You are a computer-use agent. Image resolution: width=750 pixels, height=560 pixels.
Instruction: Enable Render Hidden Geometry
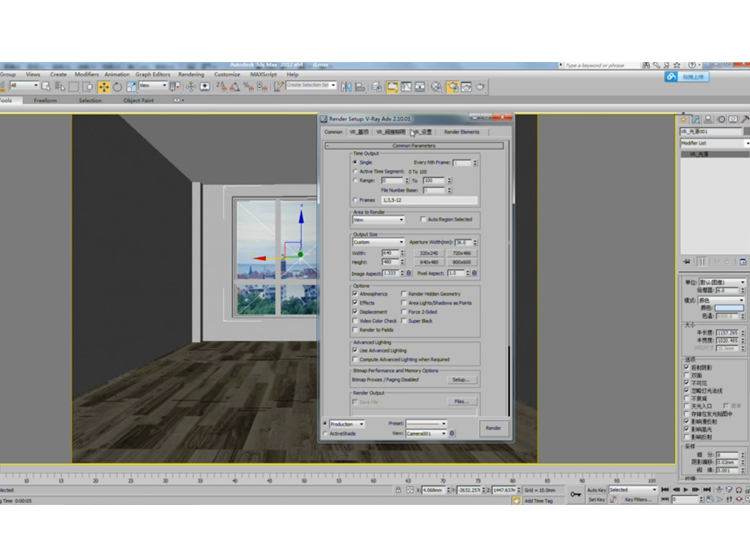(x=404, y=294)
